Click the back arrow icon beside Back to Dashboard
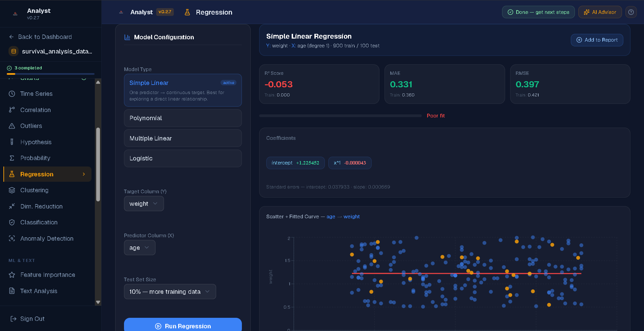The width and height of the screenshot is (644, 331). [x=12, y=37]
